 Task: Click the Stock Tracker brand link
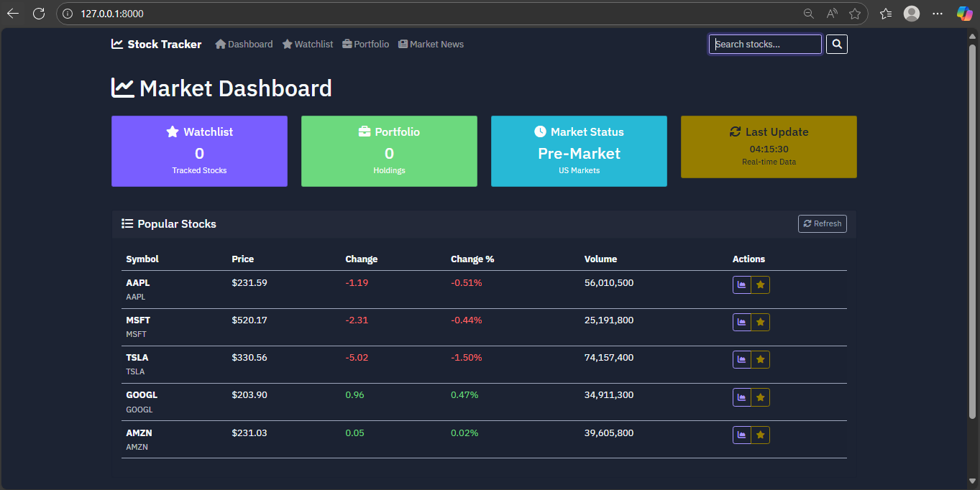click(x=157, y=45)
